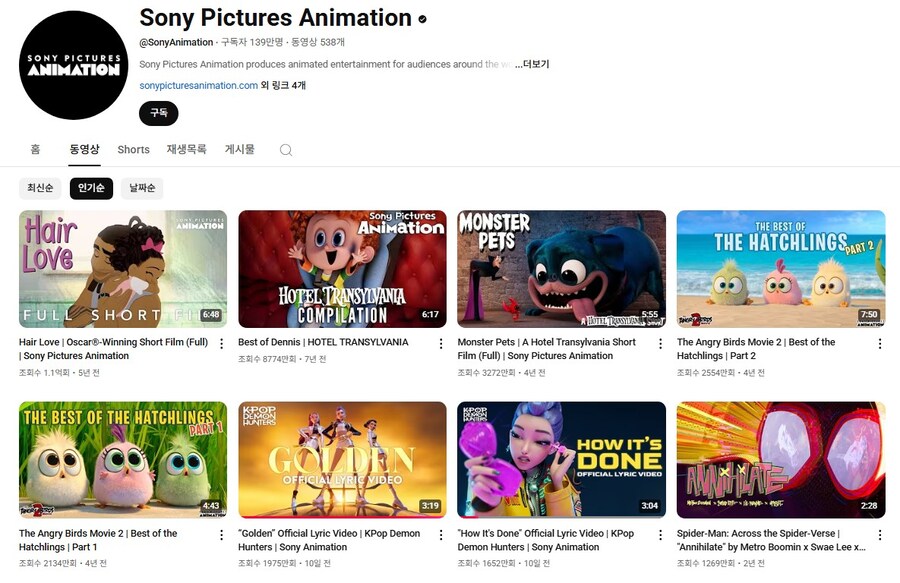This screenshot has height=583, width=900.
Task: Click the 구독 subscribe button
Action: pyautogui.click(x=158, y=113)
